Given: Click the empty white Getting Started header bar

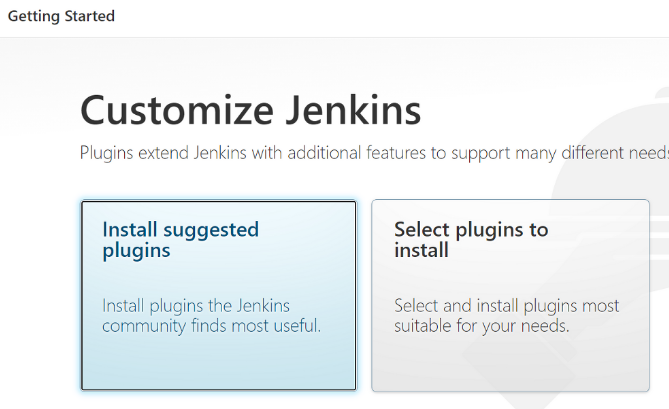Looking at the screenshot, I should 400,17.
